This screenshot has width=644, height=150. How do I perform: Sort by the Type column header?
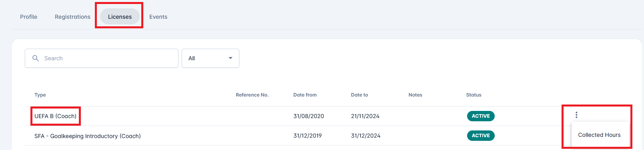(x=40, y=95)
